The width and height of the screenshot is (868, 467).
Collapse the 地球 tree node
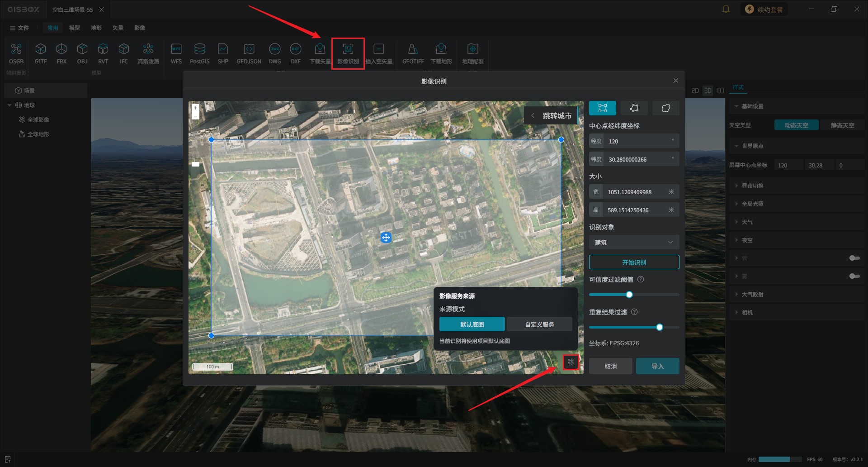tap(9, 105)
